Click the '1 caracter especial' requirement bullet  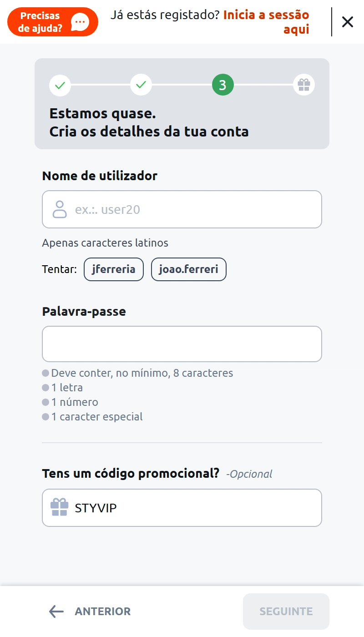point(45,417)
